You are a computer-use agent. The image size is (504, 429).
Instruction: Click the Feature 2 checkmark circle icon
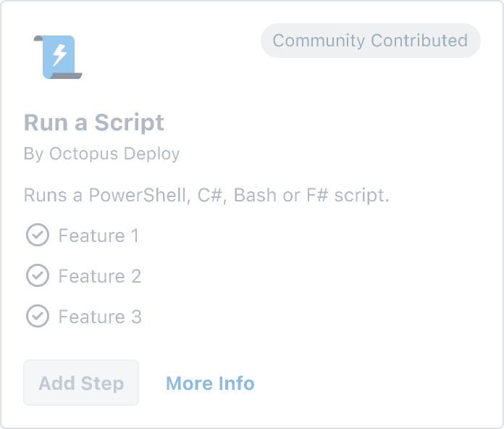pos(37,276)
